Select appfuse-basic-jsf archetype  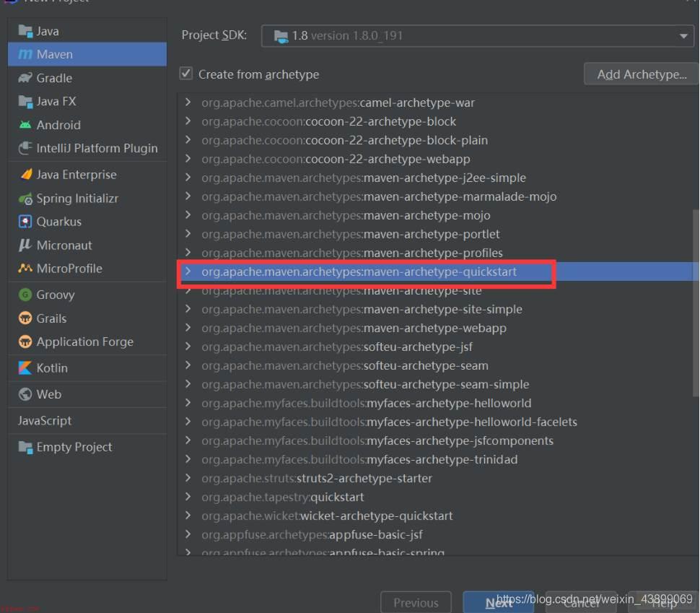coord(312,534)
